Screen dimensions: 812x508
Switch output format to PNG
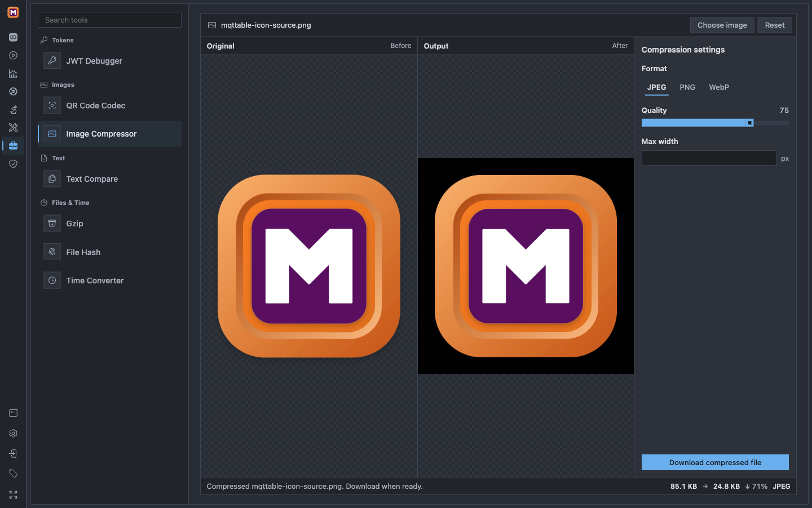coord(687,87)
